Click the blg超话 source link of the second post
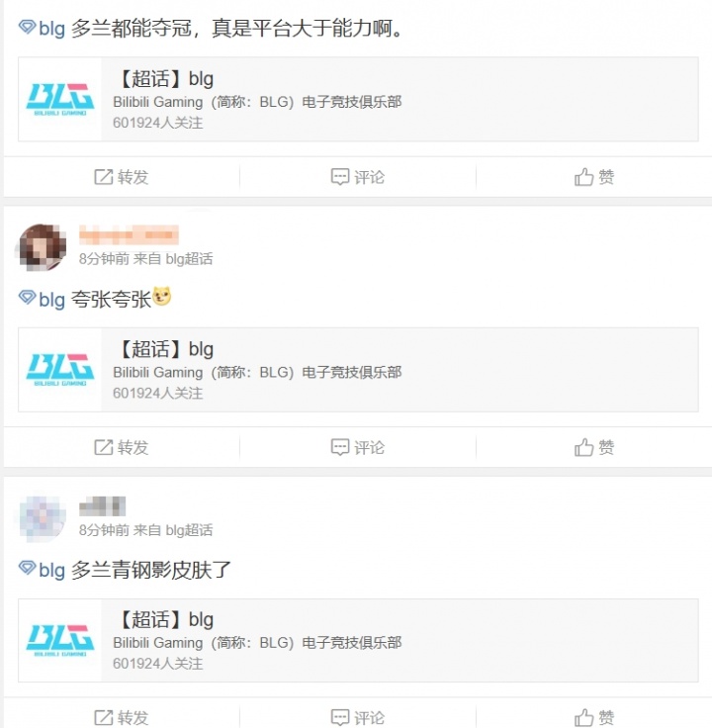 pyautogui.click(x=189, y=259)
